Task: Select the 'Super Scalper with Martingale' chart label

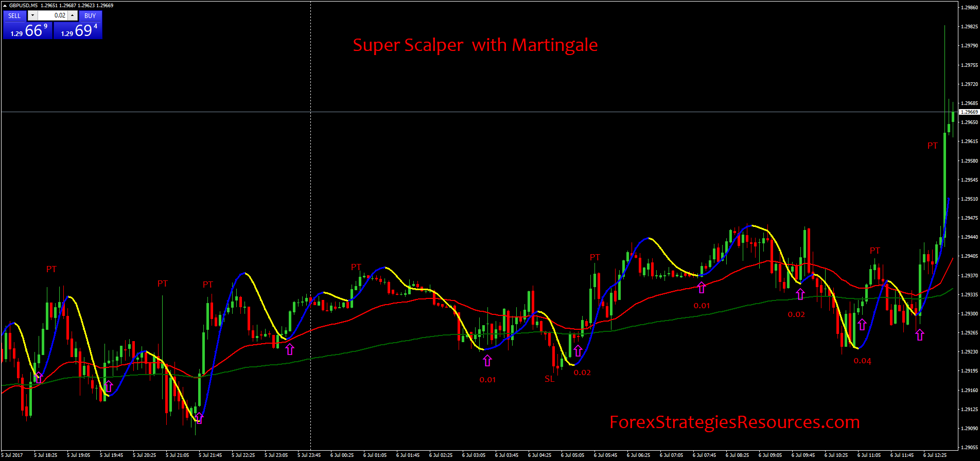Action: click(x=475, y=45)
